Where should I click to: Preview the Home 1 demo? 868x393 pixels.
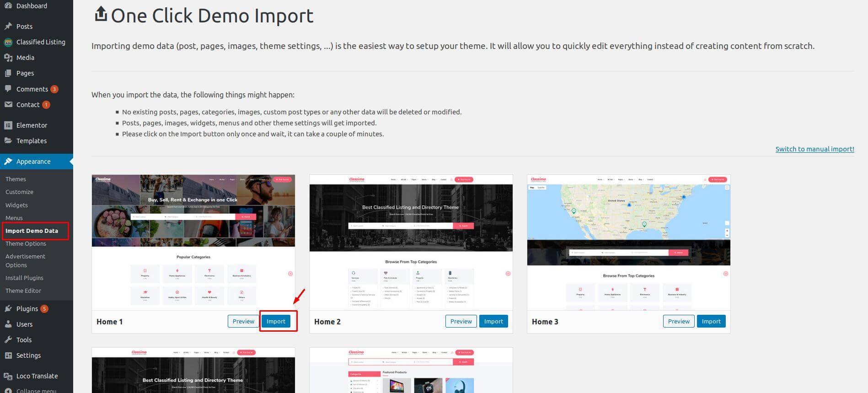243,321
